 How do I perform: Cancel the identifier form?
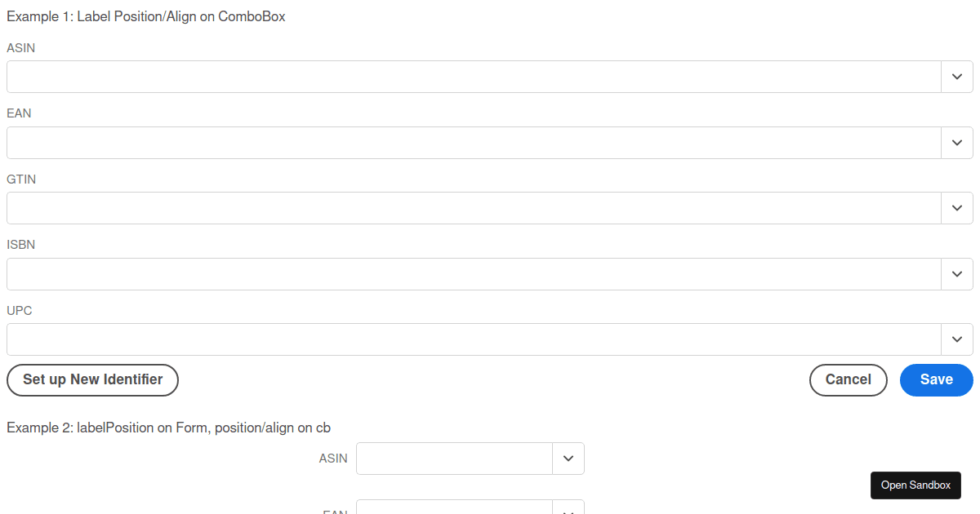pyautogui.click(x=848, y=380)
